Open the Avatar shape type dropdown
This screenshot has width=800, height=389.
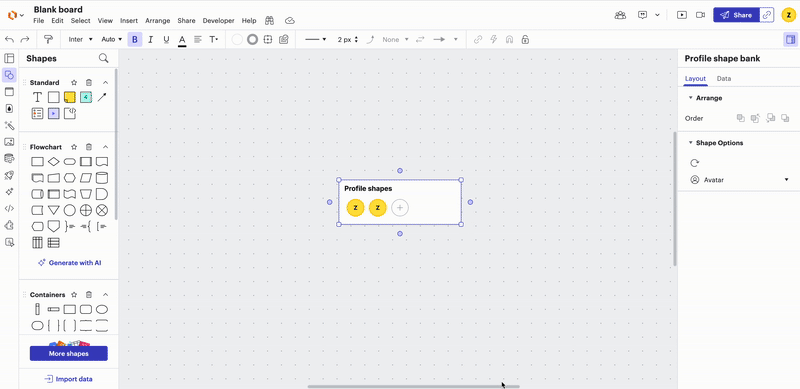(x=739, y=180)
